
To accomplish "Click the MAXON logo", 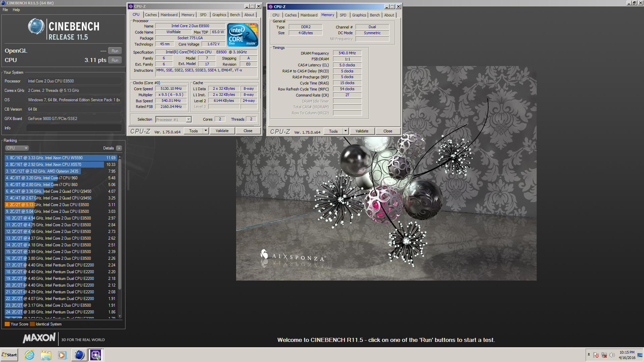I will (x=39, y=338).
